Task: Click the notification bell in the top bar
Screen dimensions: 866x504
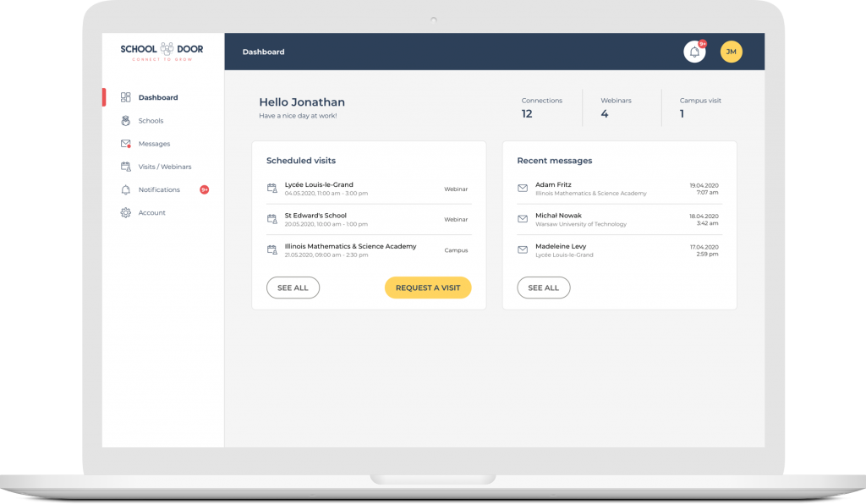Action: [693, 52]
